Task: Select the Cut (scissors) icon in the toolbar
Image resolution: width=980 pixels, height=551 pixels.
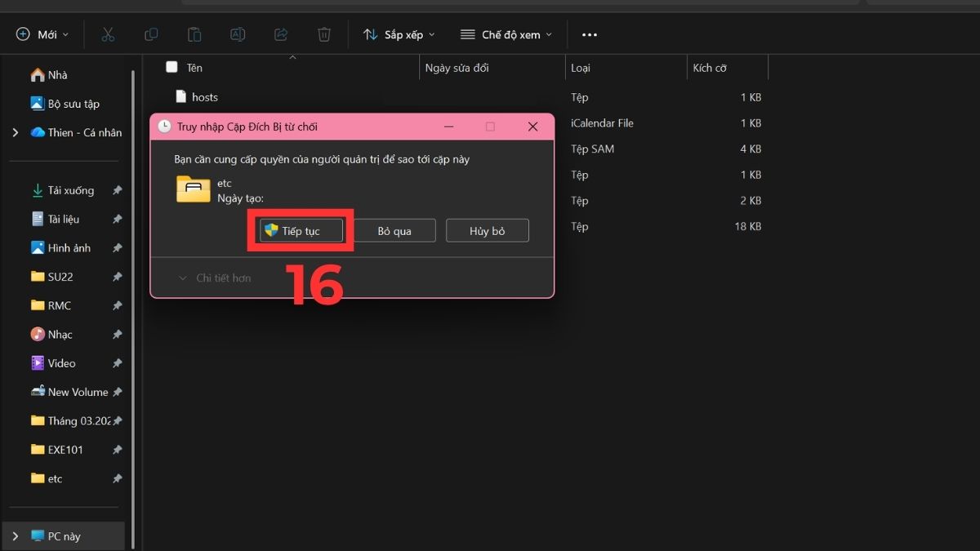Action: [107, 33]
